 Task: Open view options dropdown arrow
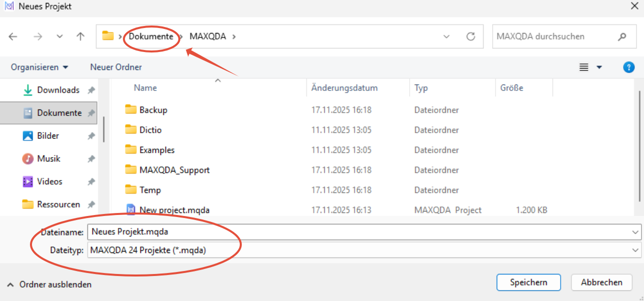[599, 67]
